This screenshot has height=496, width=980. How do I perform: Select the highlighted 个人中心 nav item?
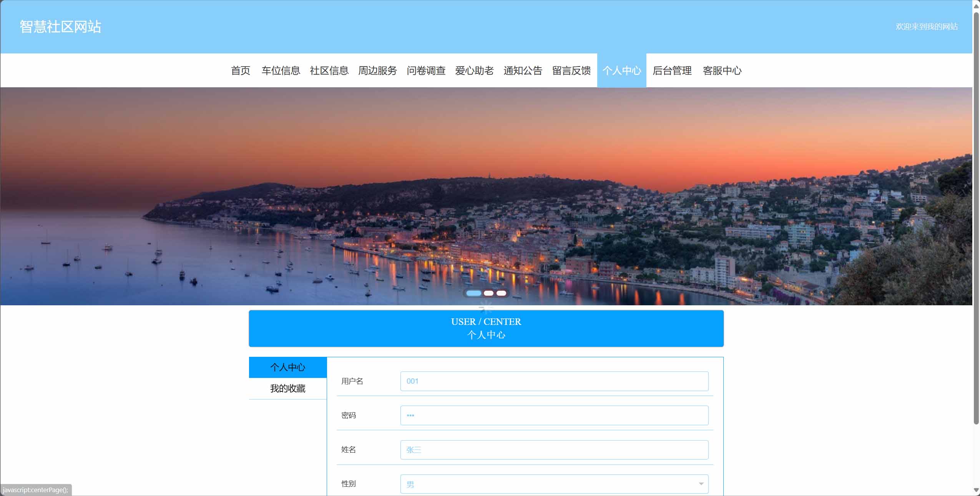click(622, 70)
